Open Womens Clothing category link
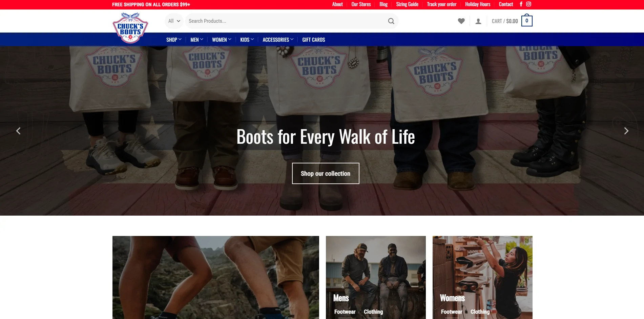The height and width of the screenshot is (319, 644). coord(480,312)
